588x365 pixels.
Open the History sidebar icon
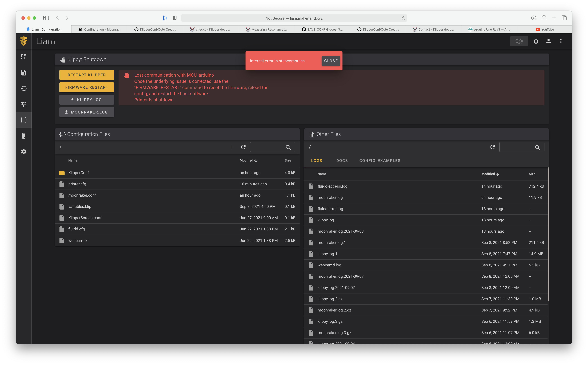tap(23, 88)
